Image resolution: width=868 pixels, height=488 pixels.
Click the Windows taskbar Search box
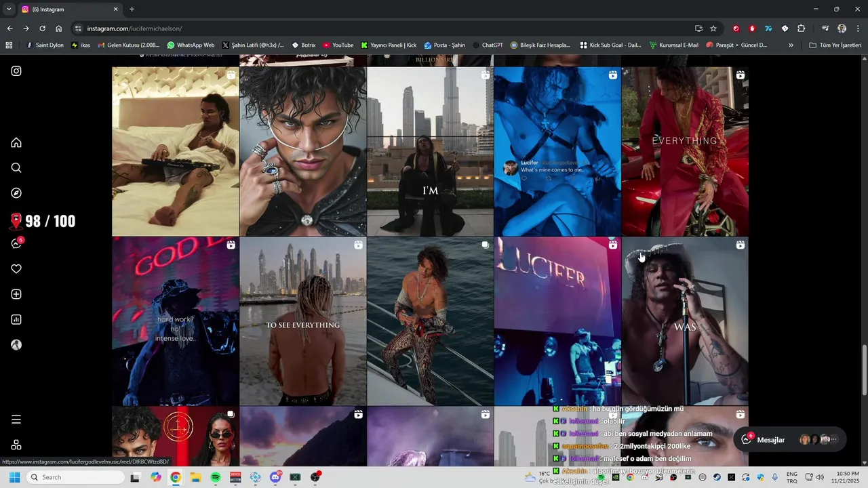point(76,477)
